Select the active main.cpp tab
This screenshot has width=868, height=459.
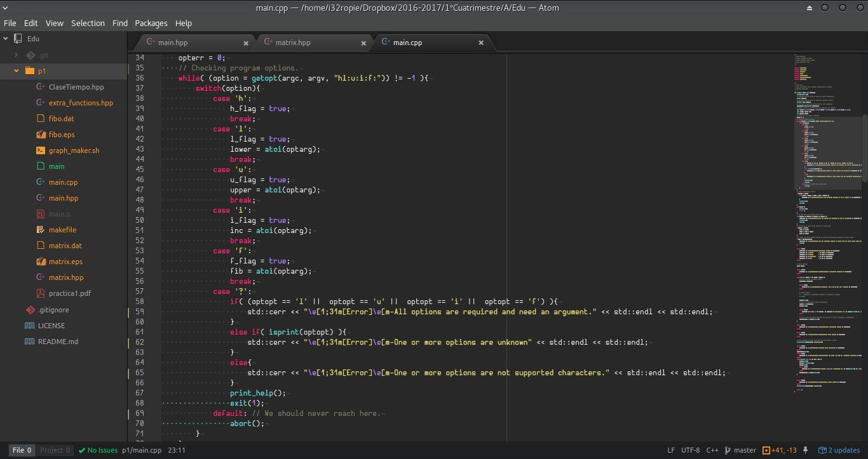tap(432, 43)
